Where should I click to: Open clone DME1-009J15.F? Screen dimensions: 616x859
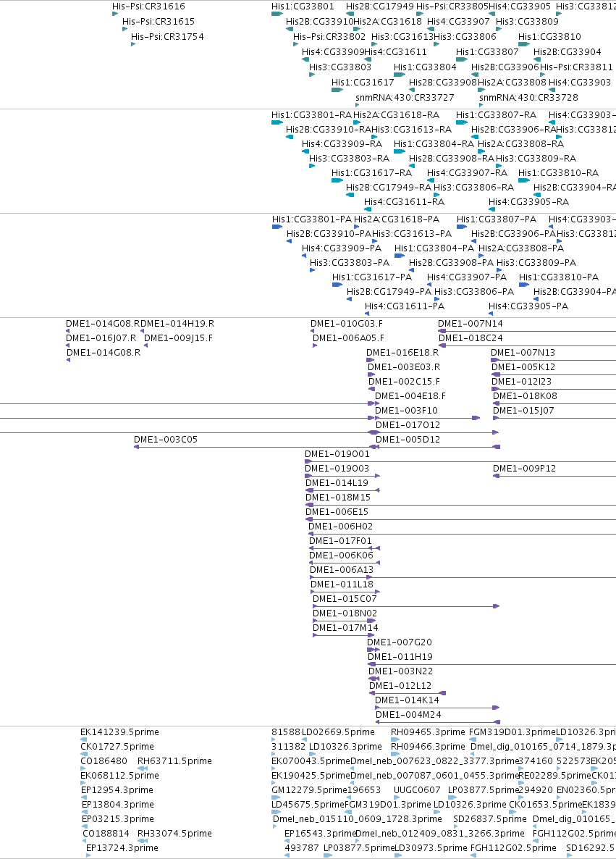(178, 338)
